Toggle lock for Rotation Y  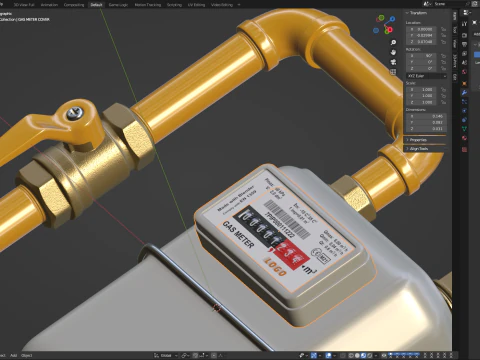(x=443, y=62)
